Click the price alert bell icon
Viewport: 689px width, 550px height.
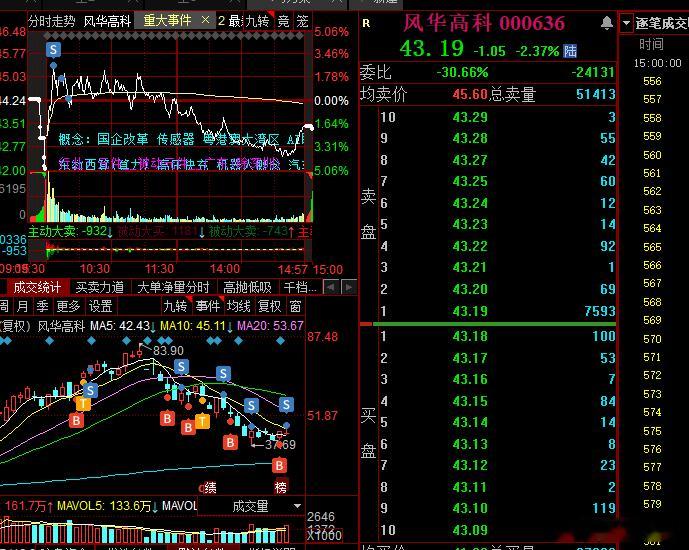pyautogui.click(x=606, y=22)
